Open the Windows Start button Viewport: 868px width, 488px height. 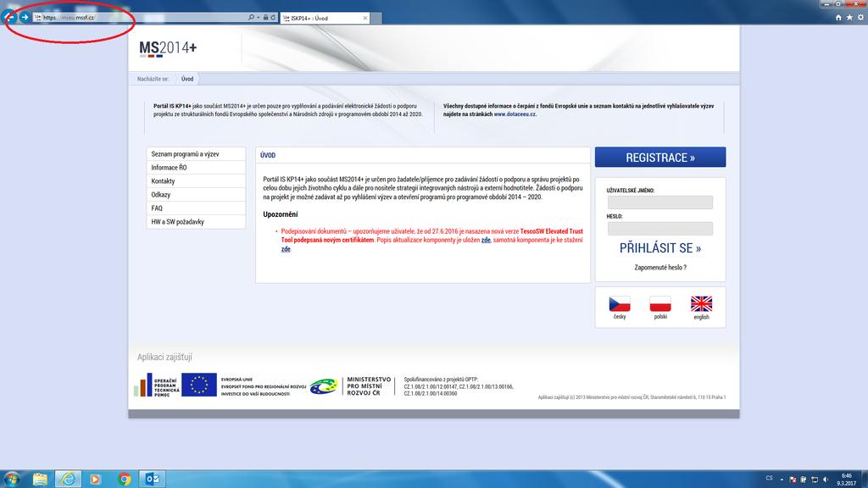pyautogui.click(x=12, y=479)
